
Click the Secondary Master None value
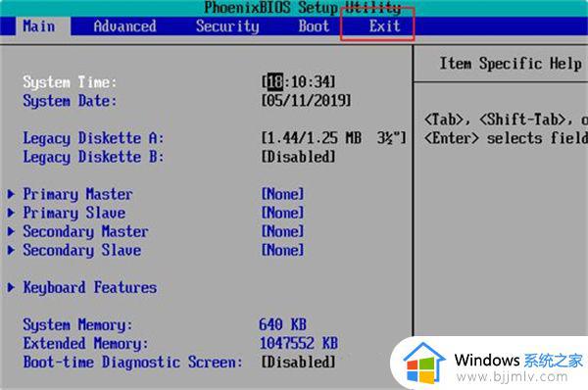282,231
